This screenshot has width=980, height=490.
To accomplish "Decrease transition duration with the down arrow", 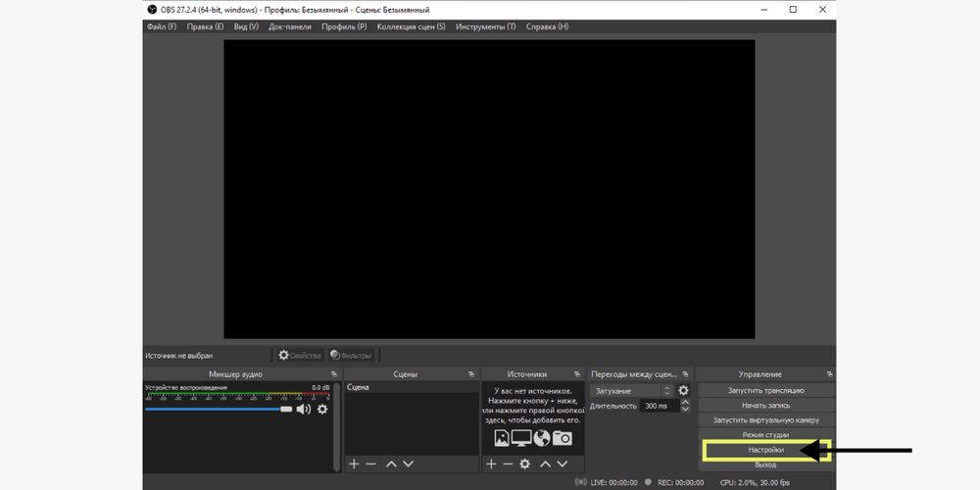I will (685, 410).
